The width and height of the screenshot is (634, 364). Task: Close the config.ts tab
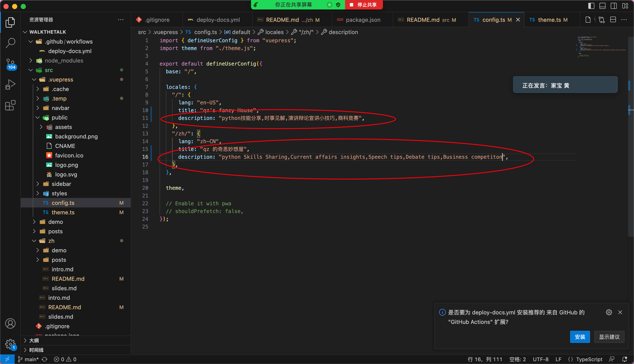[x=518, y=20]
